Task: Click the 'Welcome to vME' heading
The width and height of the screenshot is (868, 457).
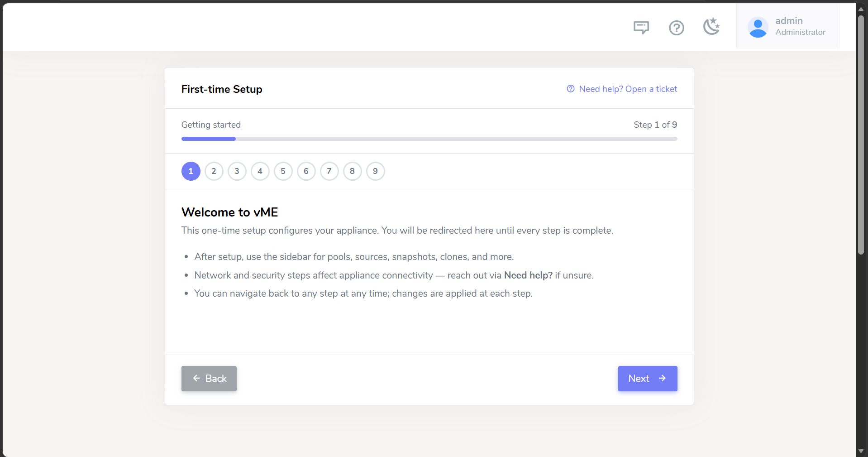Action: coord(230,212)
